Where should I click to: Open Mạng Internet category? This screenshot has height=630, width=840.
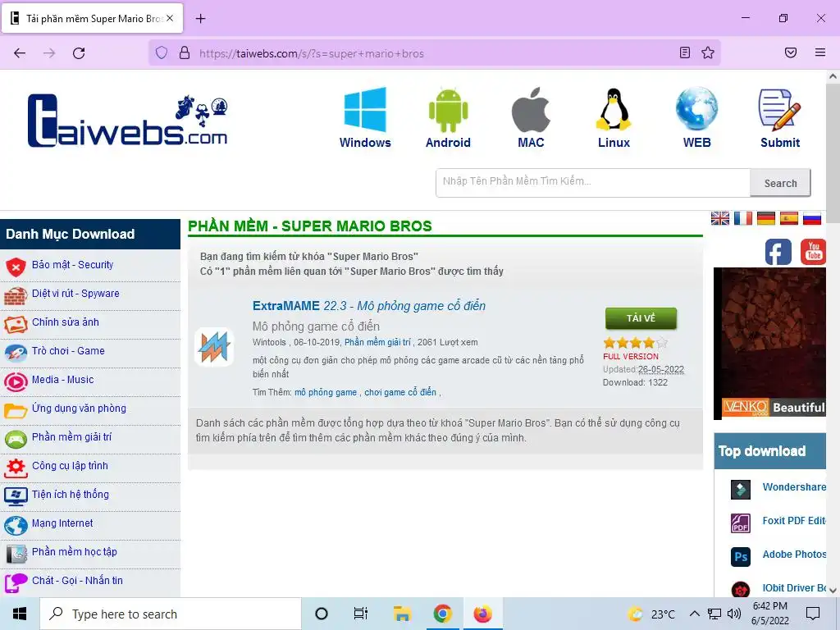(x=62, y=523)
